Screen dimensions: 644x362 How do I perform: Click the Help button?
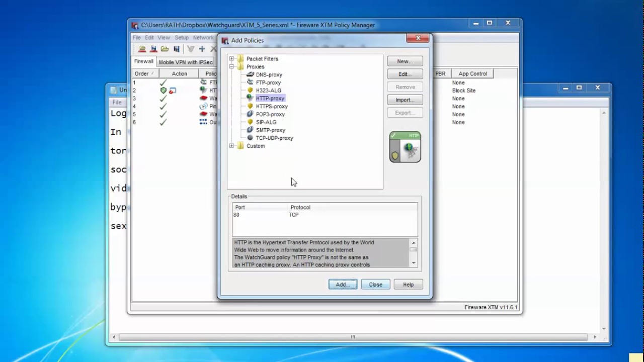click(408, 285)
